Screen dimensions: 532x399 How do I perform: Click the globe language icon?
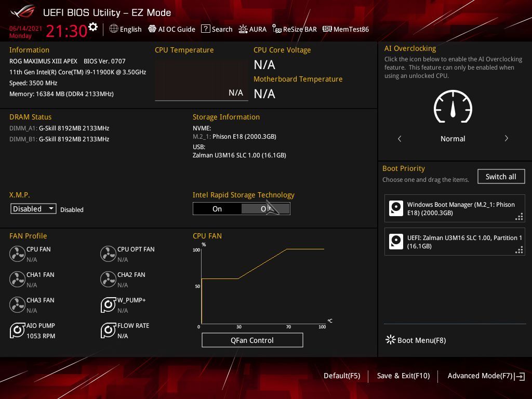click(x=114, y=29)
